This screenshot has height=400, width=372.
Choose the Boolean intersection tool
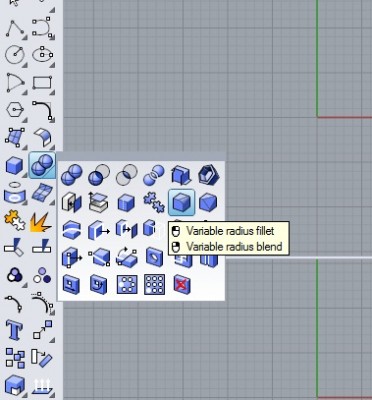tap(126, 175)
